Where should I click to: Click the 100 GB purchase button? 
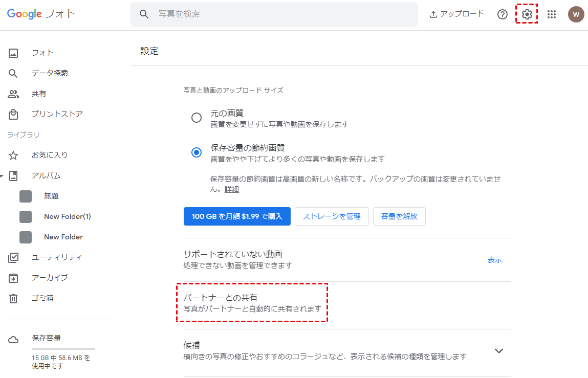(x=237, y=216)
